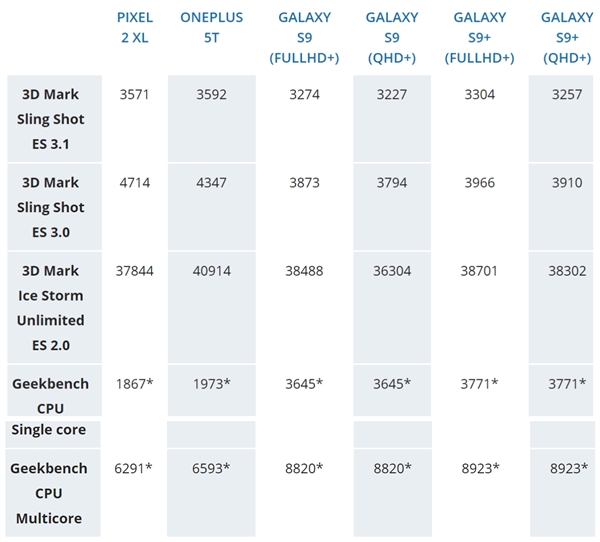The height and width of the screenshot is (542, 600).
Task: Select the cell with value 36304
Action: tap(392, 271)
